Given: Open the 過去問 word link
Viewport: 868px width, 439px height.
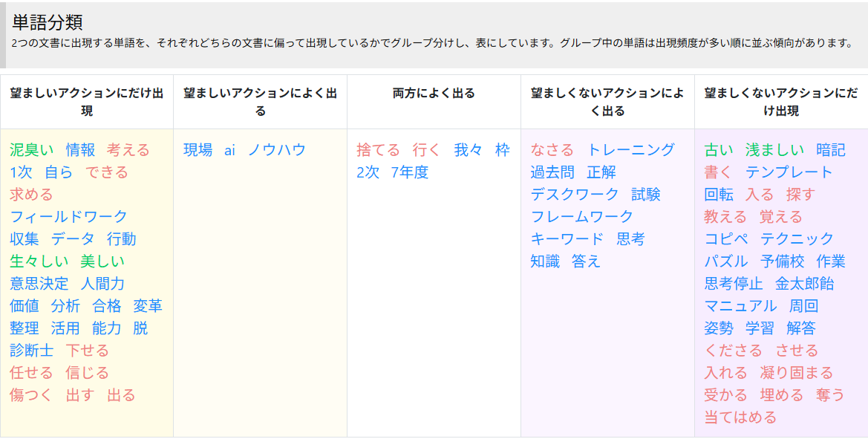Looking at the screenshot, I should [552, 172].
